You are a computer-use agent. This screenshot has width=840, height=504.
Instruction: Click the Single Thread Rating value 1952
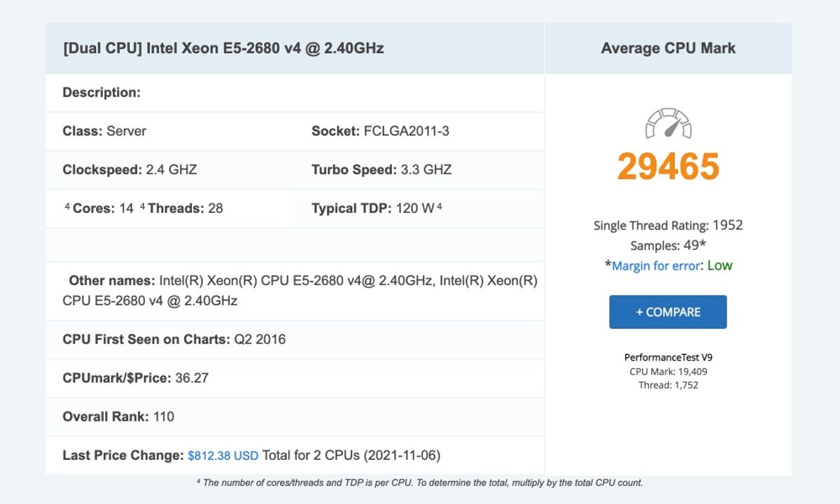tap(727, 225)
